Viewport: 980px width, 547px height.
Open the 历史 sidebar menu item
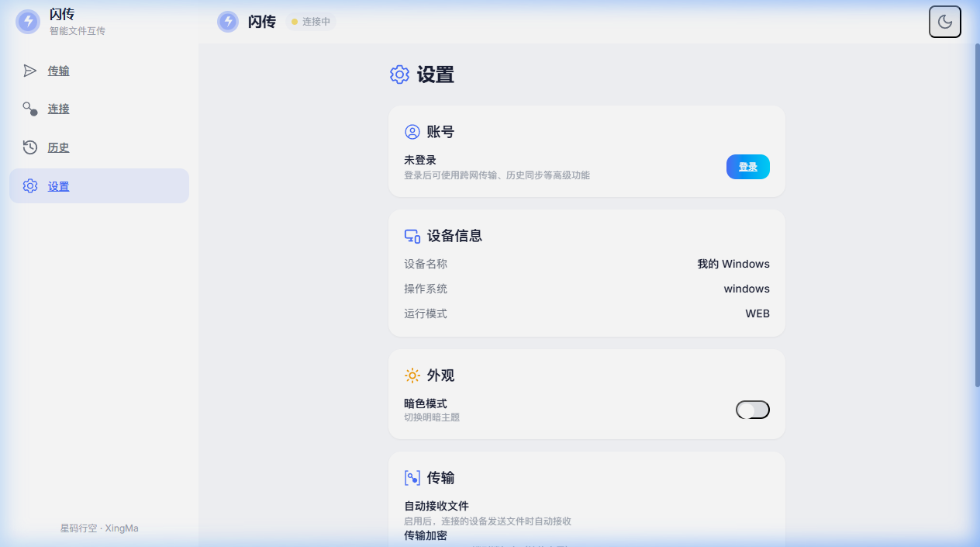point(99,147)
